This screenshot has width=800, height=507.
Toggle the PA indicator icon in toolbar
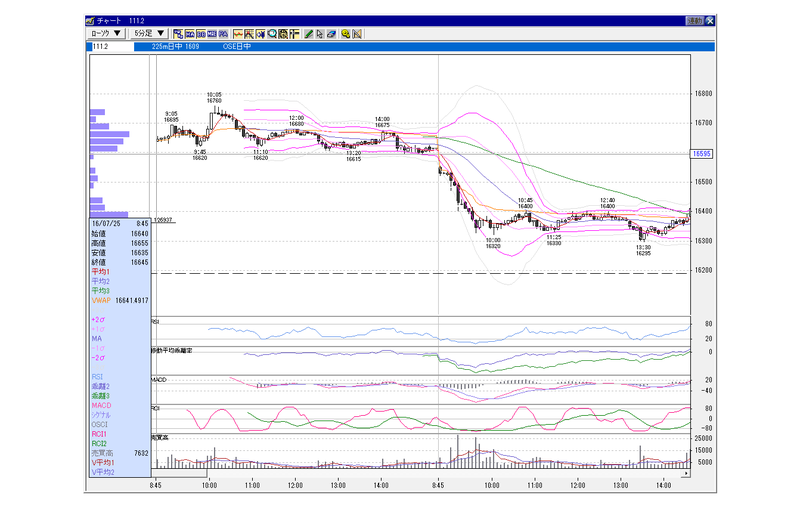(x=223, y=34)
